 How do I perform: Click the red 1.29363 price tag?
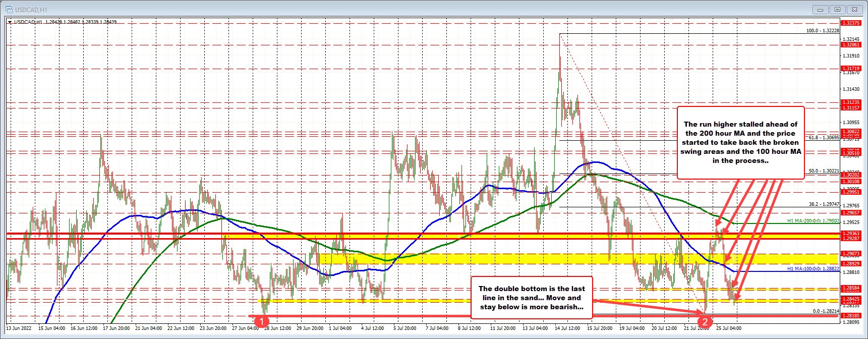coord(851,233)
